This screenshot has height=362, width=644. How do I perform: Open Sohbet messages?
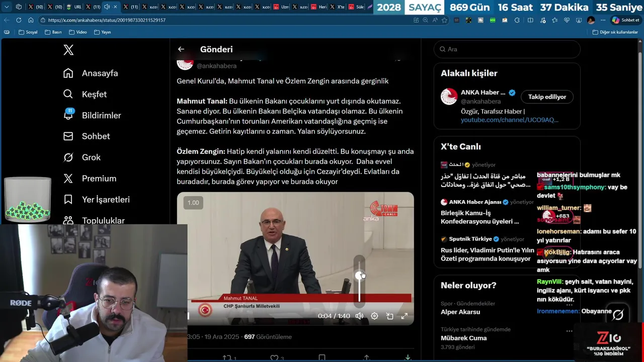87,136
